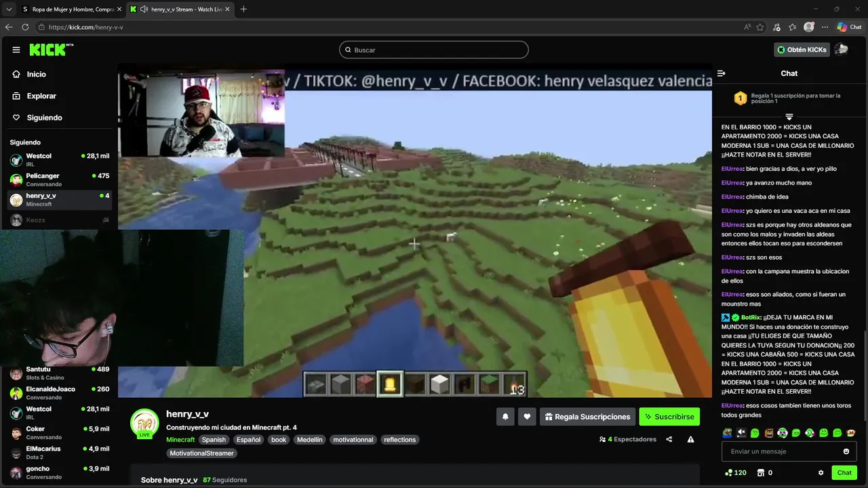Viewport: 868px width, 488px height.
Task: Open goncho channel in sidebar
Action: click(x=59, y=472)
